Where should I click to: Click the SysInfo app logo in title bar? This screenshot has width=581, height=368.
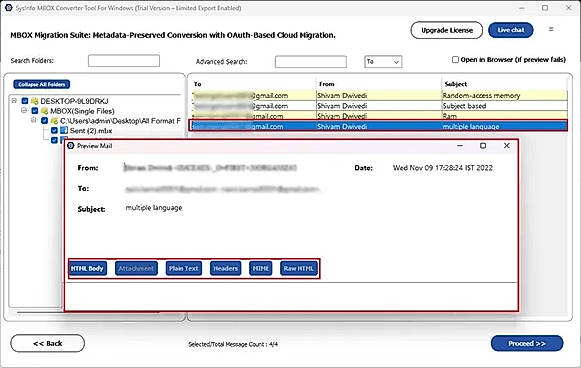(x=8, y=8)
